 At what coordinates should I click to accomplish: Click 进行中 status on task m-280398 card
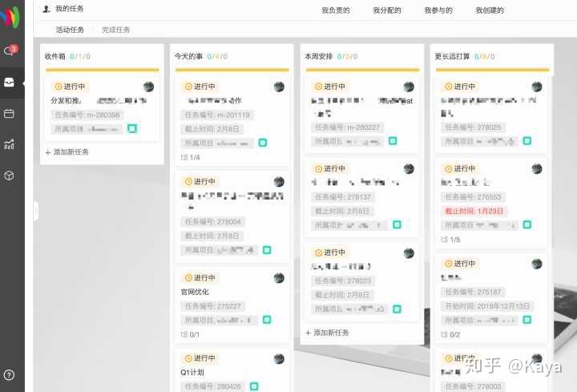(70, 87)
